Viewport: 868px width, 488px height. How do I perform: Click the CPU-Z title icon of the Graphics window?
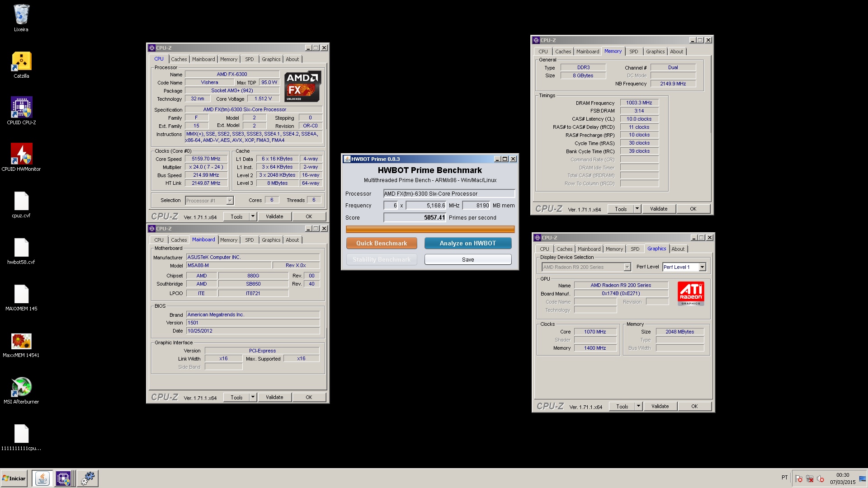(x=538, y=238)
